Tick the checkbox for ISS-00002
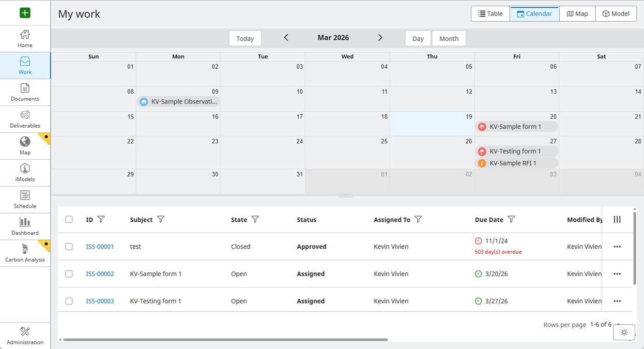The image size is (644, 349). tap(69, 274)
